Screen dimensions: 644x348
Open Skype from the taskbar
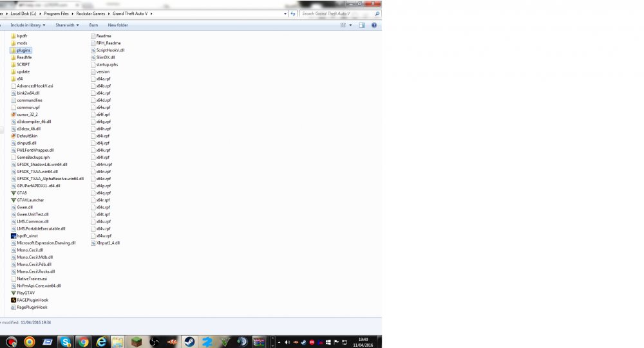[66, 342]
